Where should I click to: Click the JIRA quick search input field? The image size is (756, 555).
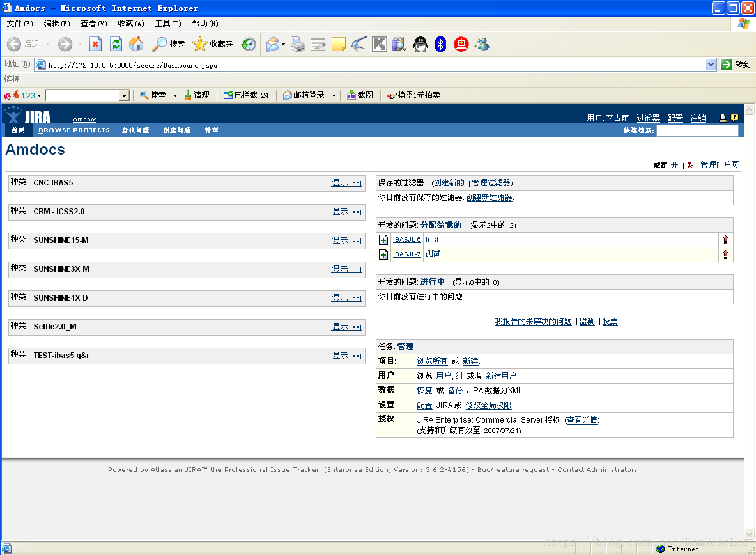[x=697, y=130]
